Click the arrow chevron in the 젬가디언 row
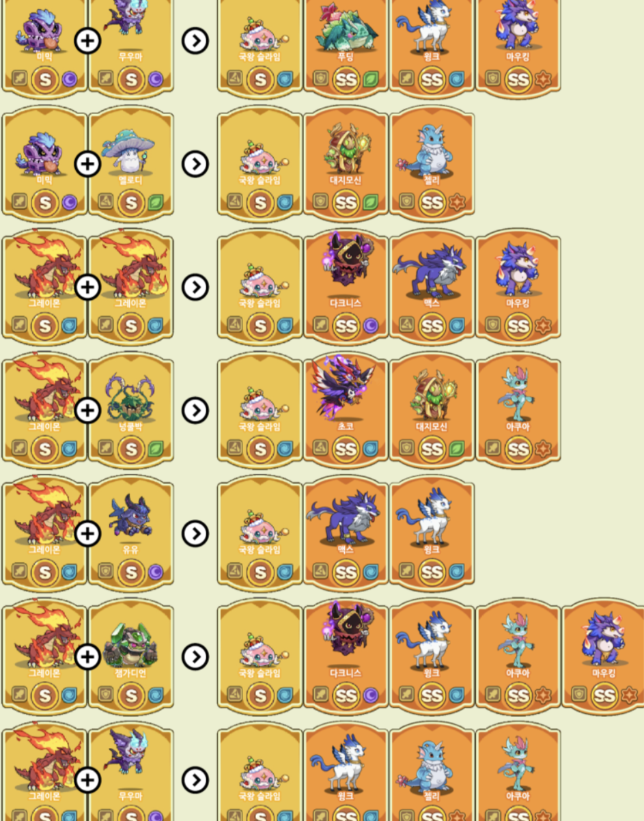 [x=195, y=656]
